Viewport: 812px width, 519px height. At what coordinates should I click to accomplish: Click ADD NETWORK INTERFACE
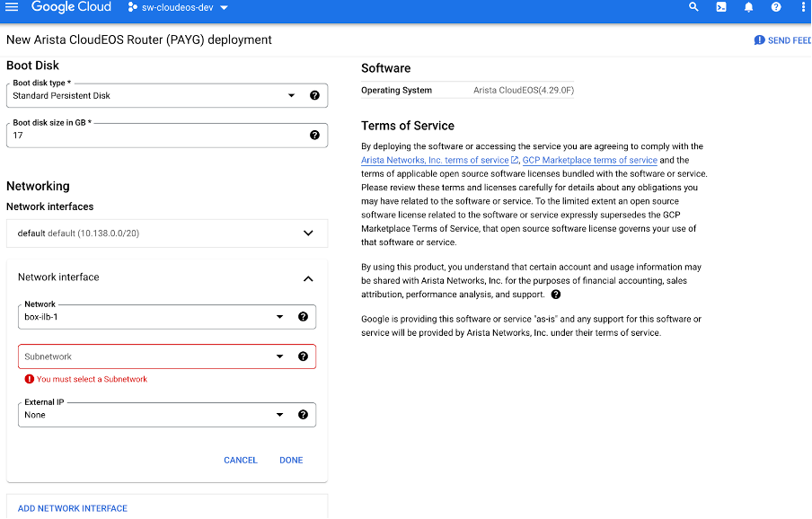73,508
